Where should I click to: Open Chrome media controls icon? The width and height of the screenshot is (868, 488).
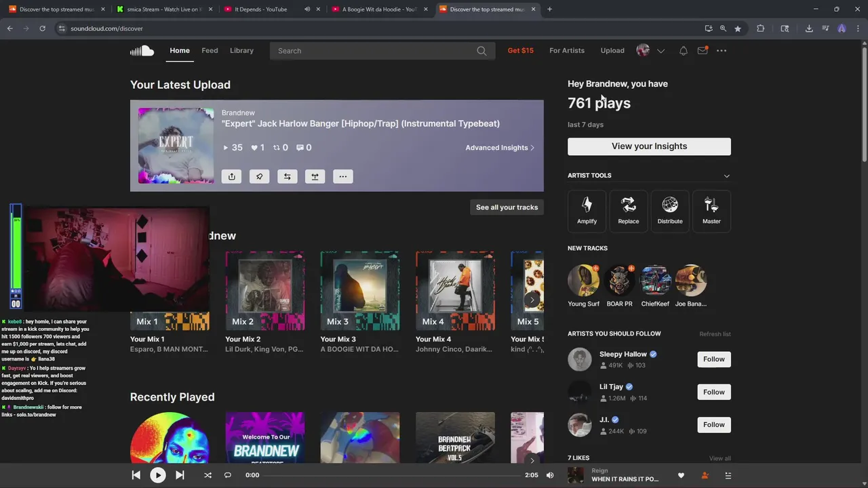pyautogui.click(x=825, y=28)
